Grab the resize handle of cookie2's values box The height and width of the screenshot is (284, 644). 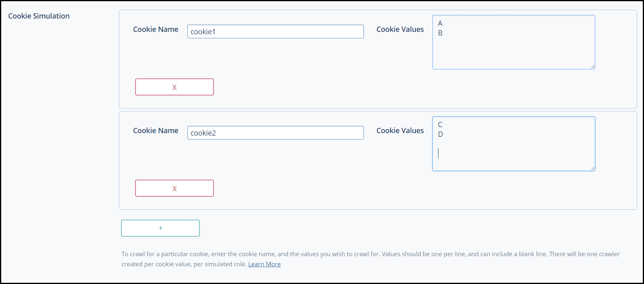(593, 168)
